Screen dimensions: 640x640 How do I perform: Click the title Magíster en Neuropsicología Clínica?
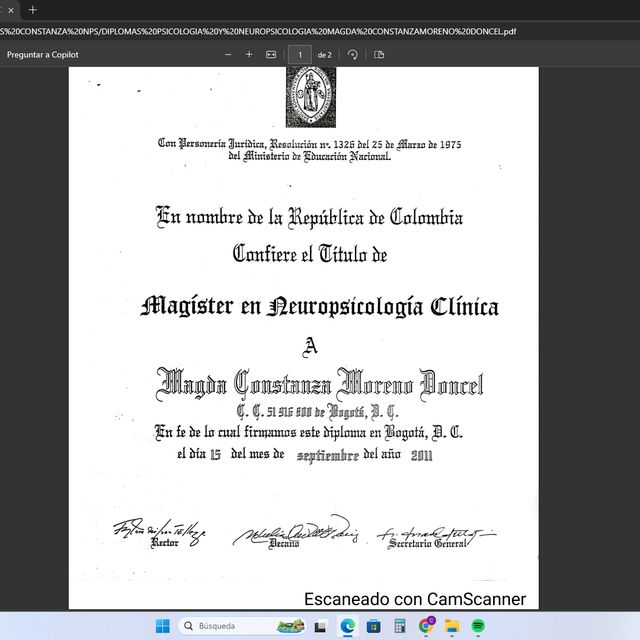point(320,306)
